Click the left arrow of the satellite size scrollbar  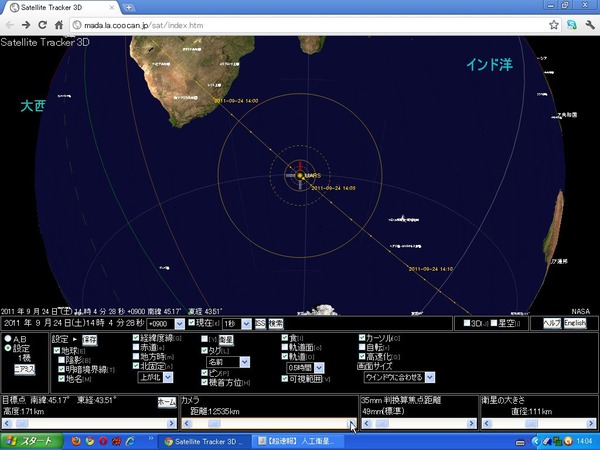(x=487, y=423)
